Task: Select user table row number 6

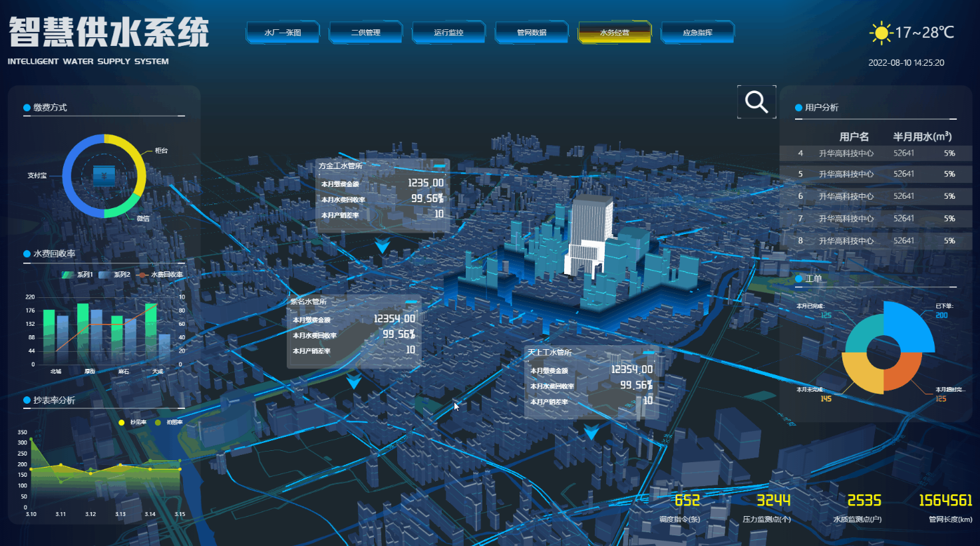Action: click(x=875, y=196)
